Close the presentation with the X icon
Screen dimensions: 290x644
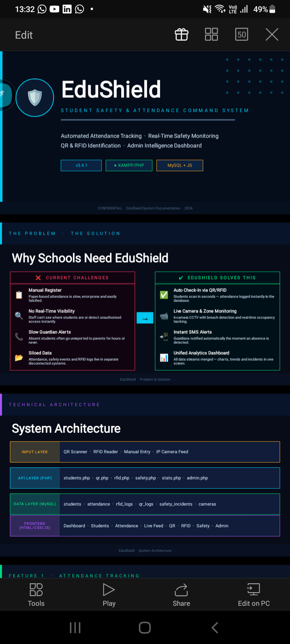coord(272,35)
